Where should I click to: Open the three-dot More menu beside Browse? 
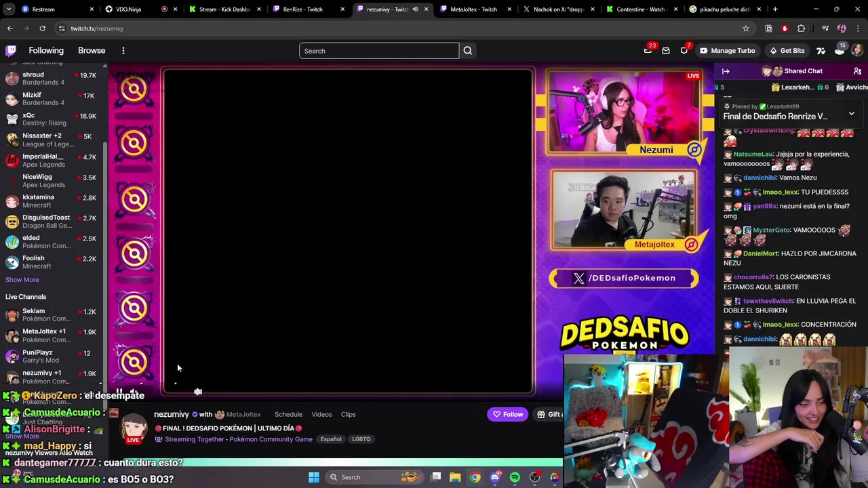(x=123, y=51)
